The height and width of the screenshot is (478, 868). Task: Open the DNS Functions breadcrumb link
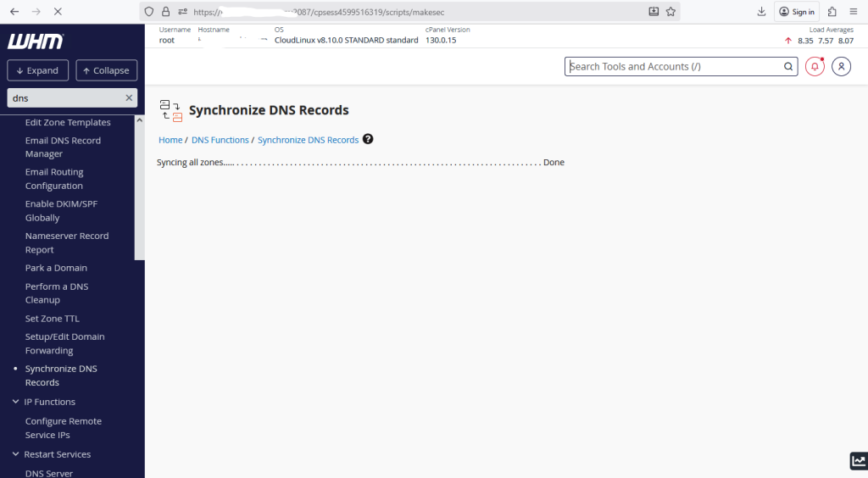[220, 140]
